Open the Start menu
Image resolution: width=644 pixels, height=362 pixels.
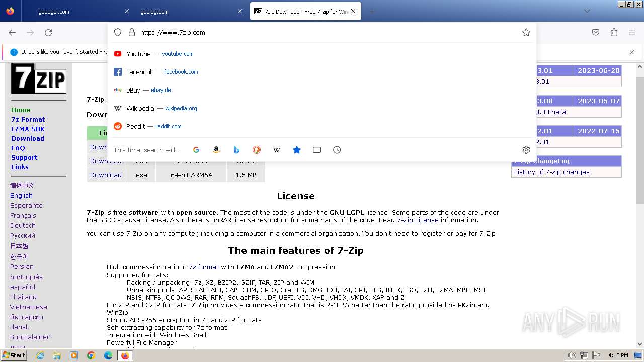coord(14,355)
